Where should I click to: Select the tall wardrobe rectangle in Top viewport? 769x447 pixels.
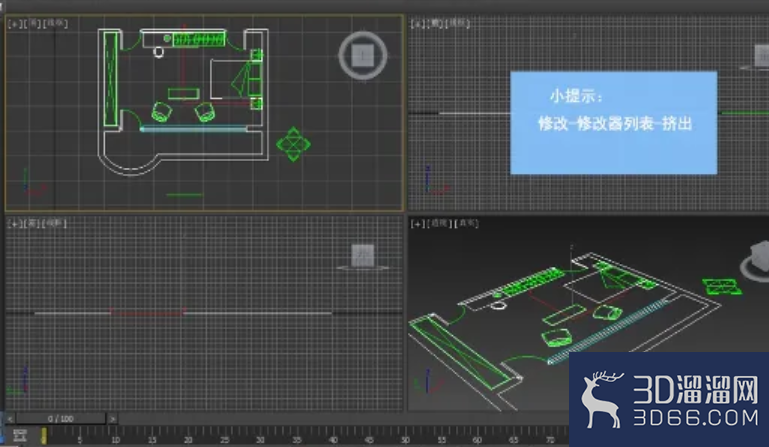tap(111, 79)
